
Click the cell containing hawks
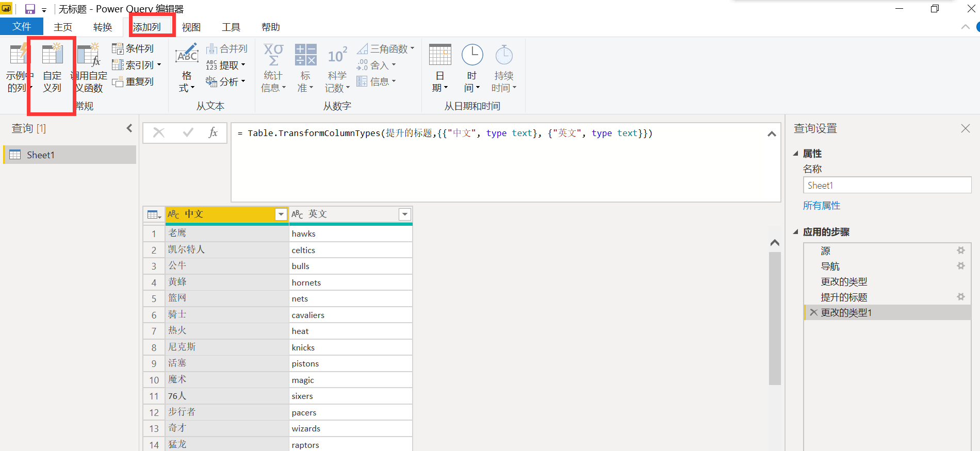pos(351,233)
